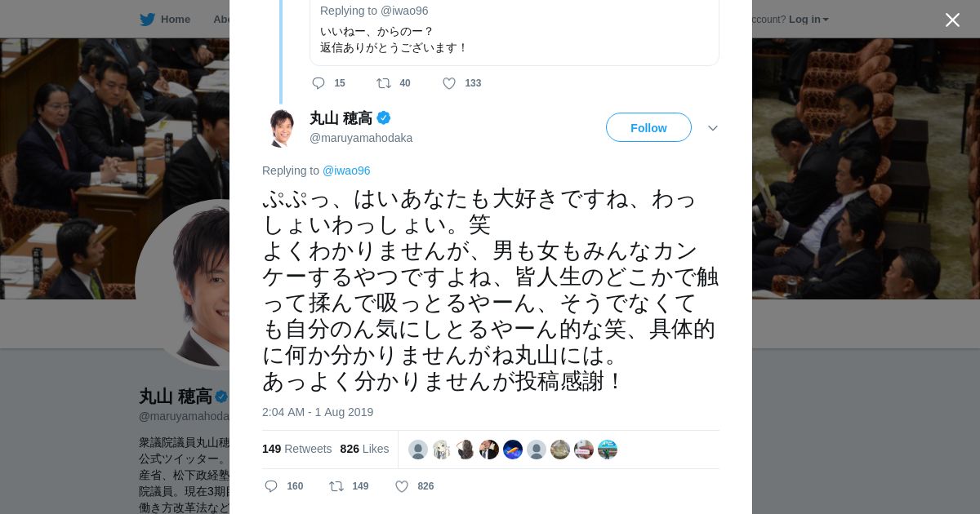Like the parent tweet with 133 likes

[449, 83]
